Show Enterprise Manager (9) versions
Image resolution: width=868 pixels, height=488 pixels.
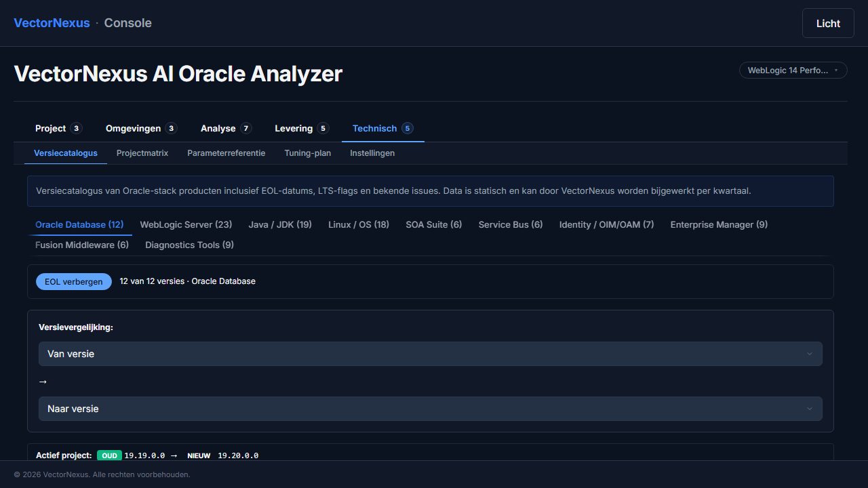click(x=719, y=224)
